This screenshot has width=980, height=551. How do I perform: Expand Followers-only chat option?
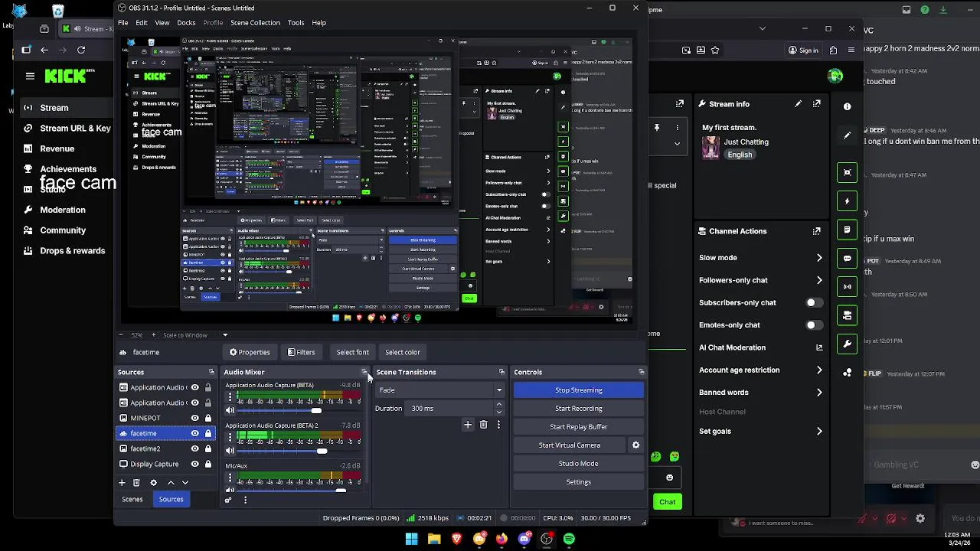point(819,280)
